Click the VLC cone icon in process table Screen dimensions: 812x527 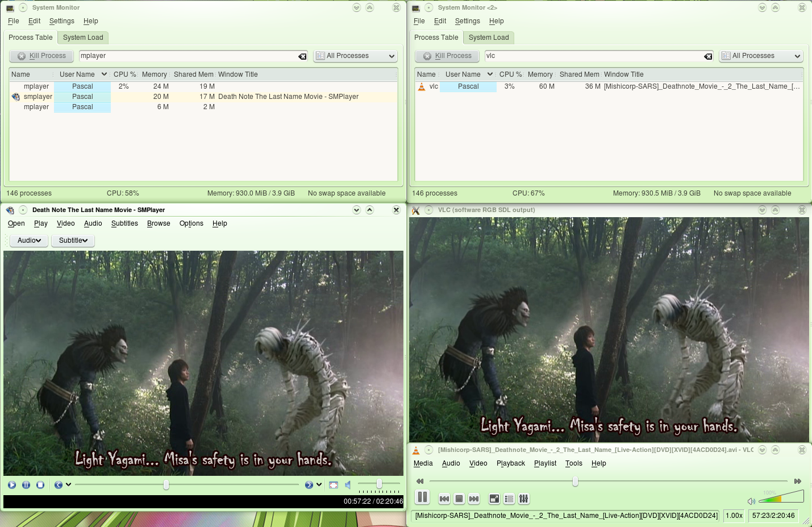click(x=422, y=86)
